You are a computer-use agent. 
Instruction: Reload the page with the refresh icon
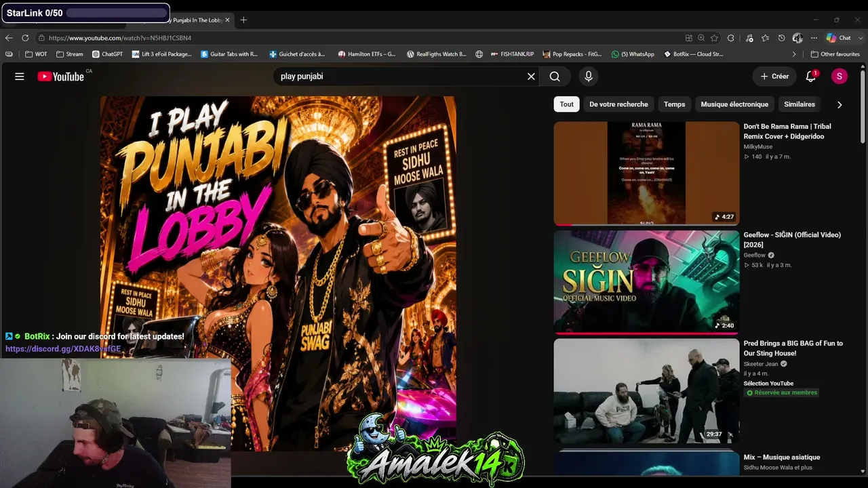pyautogui.click(x=25, y=38)
